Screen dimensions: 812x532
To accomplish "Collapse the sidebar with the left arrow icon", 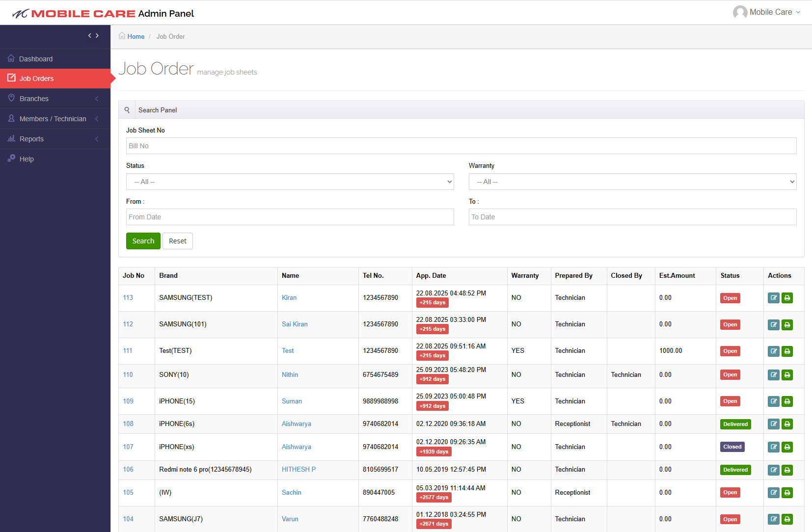I will point(89,35).
